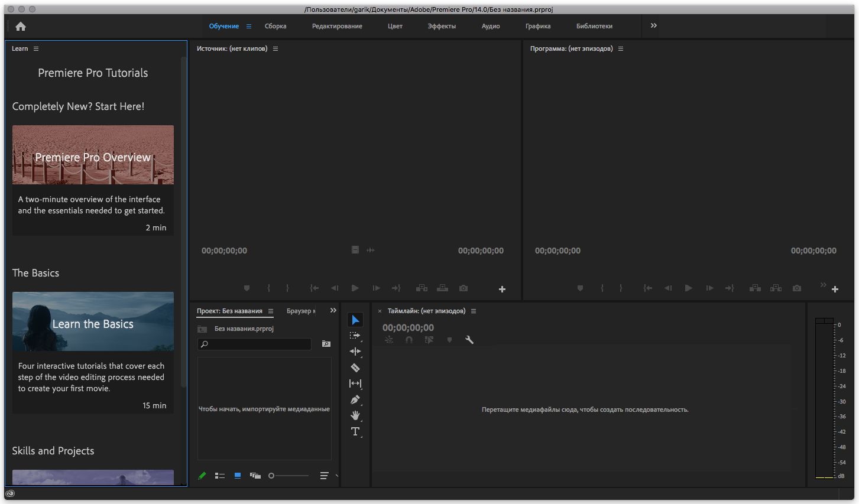This screenshot has width=859, height=504.
Task: Click the Home icon
Action: [21, 27]
